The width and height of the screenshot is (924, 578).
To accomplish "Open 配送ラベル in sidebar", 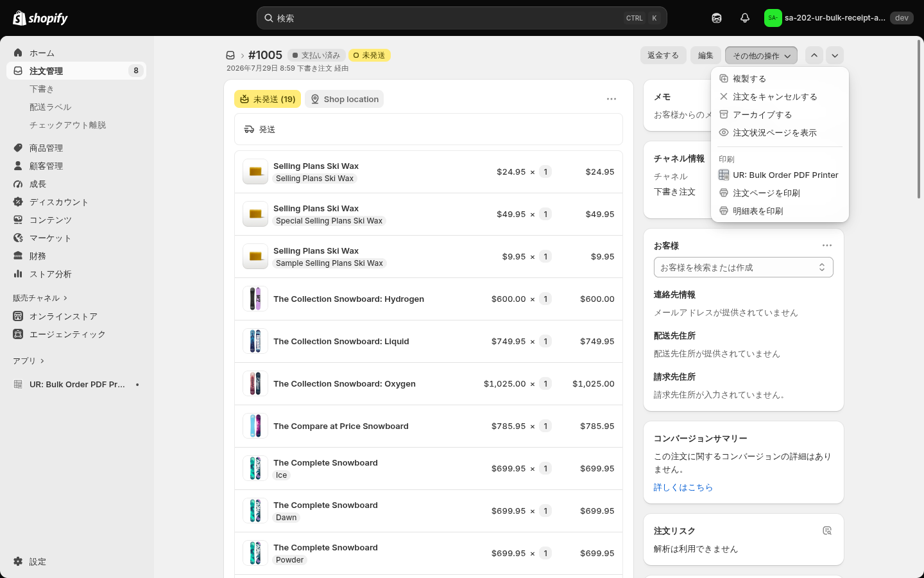I will tap(50, 107).
